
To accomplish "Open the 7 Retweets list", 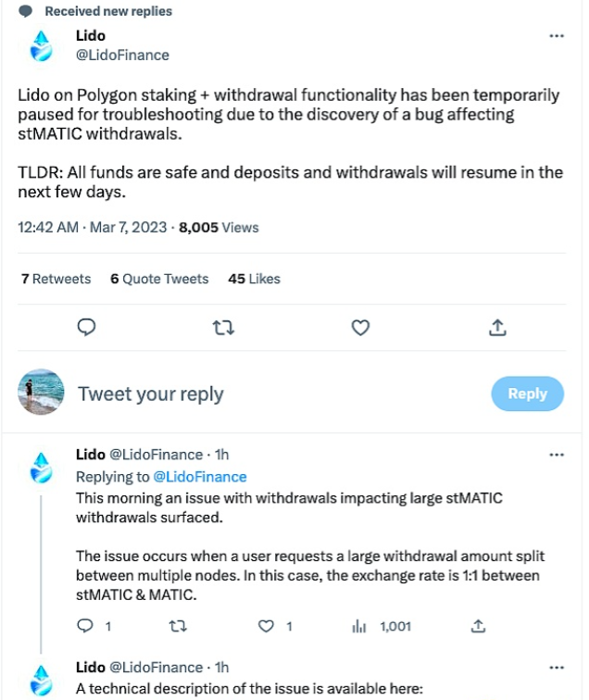I will (56, 279).
